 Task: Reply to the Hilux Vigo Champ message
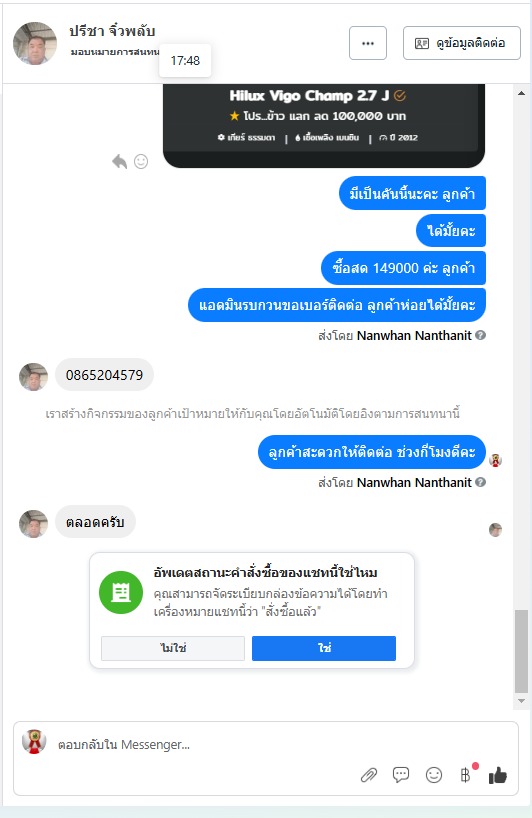(x=119, y=162)
